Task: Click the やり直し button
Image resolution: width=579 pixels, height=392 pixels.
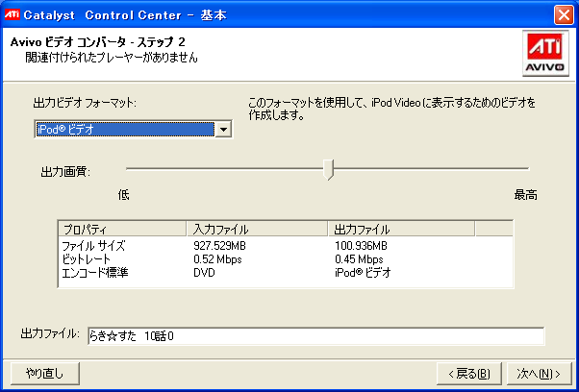Action: (x=45, y=374)
